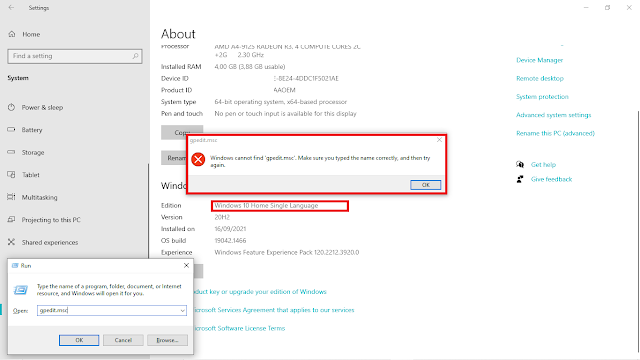
Task: Open the System protection link
Action: pyautogui.click(x=542, y=97)
